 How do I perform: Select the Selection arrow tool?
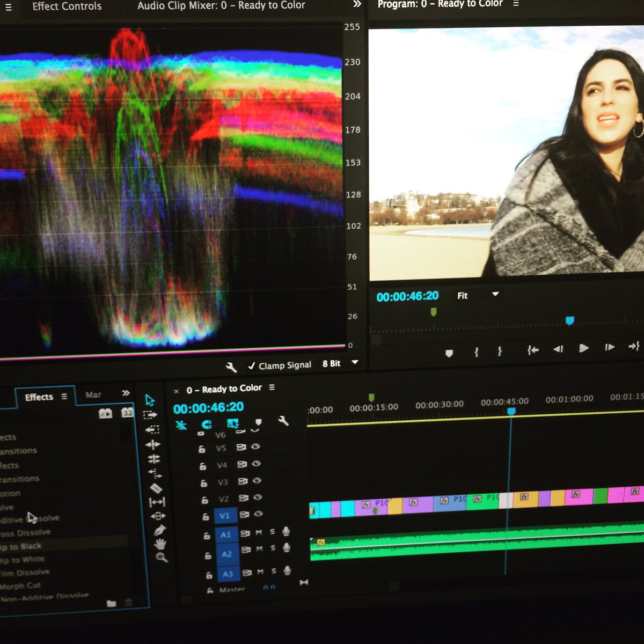pos(150,400)
